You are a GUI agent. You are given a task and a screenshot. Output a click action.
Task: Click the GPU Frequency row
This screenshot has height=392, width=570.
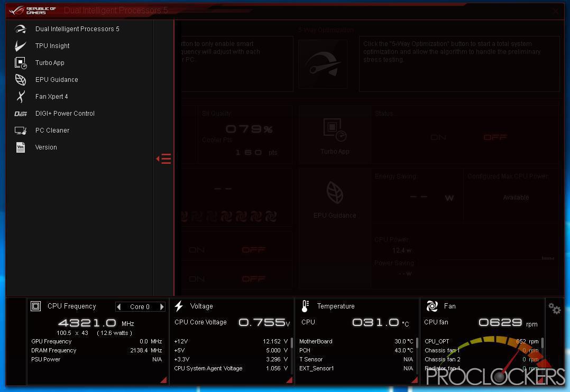(x=97, y=341)
